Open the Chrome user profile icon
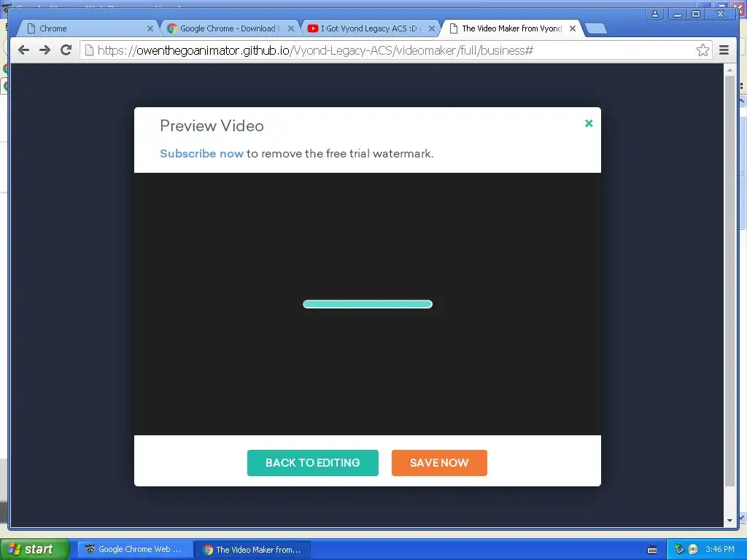The height and width of the screenshot is (560, 747). point(655,14)
